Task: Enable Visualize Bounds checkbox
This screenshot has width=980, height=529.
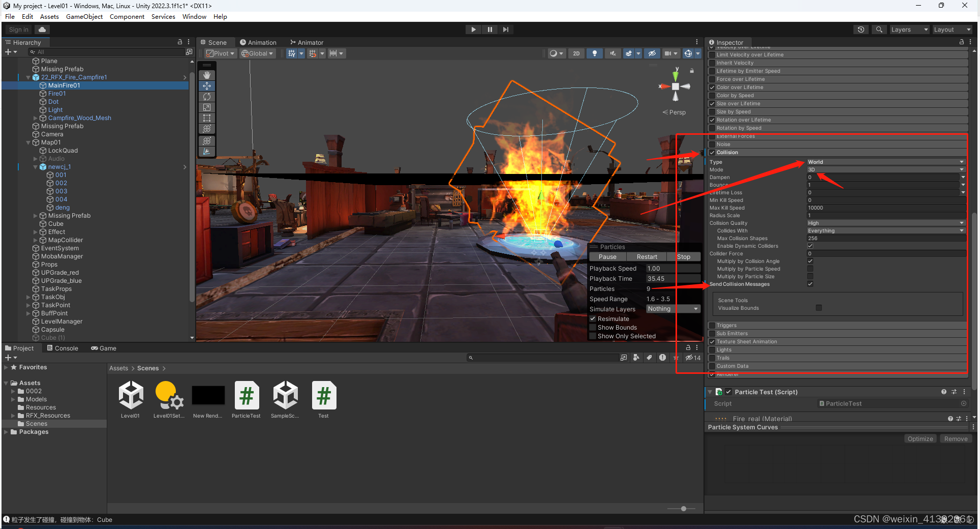Action: [818, 308]
